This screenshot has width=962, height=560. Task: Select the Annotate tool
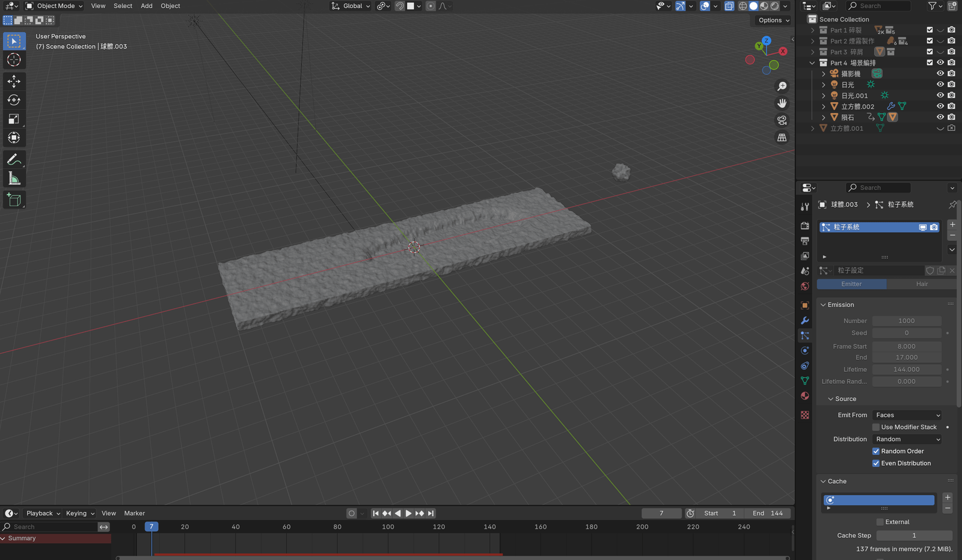14,160
